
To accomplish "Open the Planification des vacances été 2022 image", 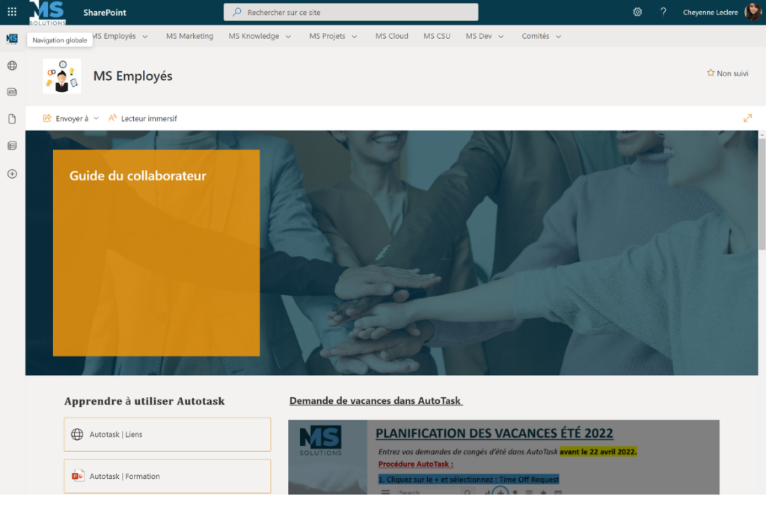I will coord(503,457).
